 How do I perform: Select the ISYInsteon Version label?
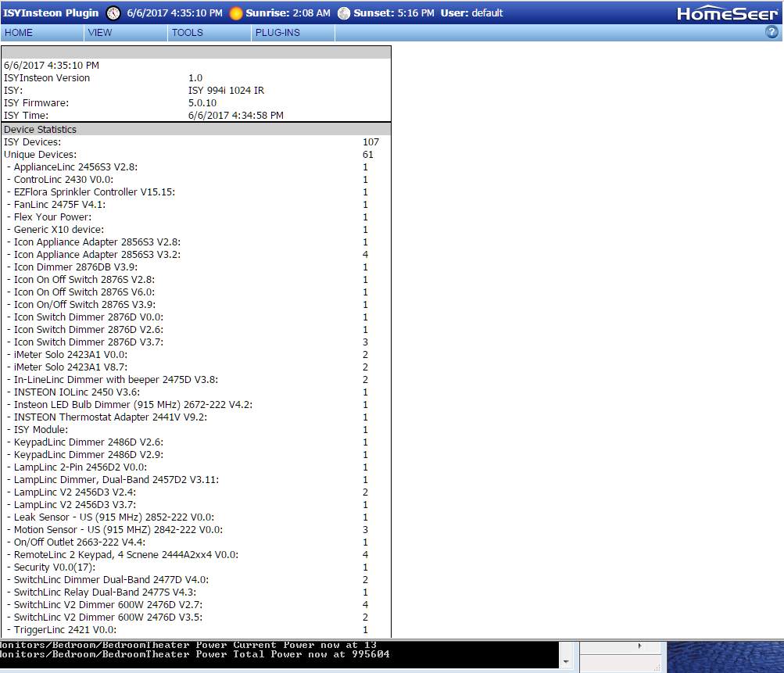tap(47, 78)
